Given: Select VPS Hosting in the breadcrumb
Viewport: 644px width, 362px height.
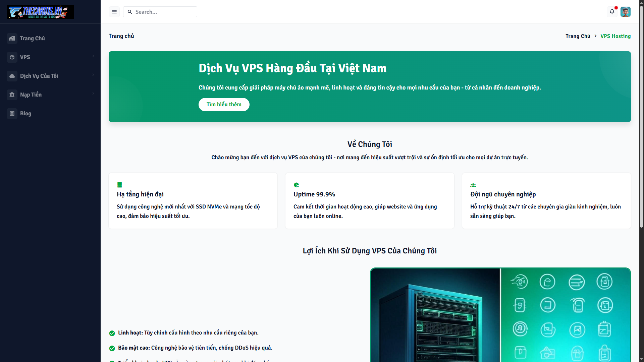Looking at the screenshot, I should click(615, 36).
